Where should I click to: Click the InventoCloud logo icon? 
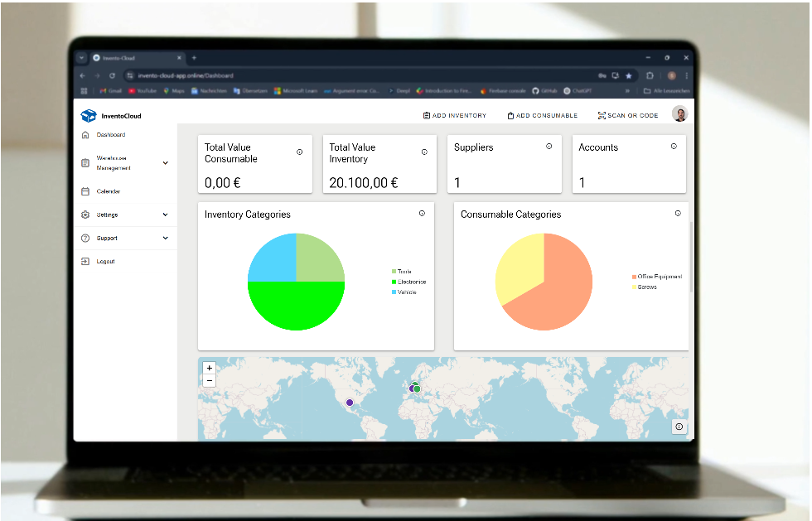click(89, 115)
